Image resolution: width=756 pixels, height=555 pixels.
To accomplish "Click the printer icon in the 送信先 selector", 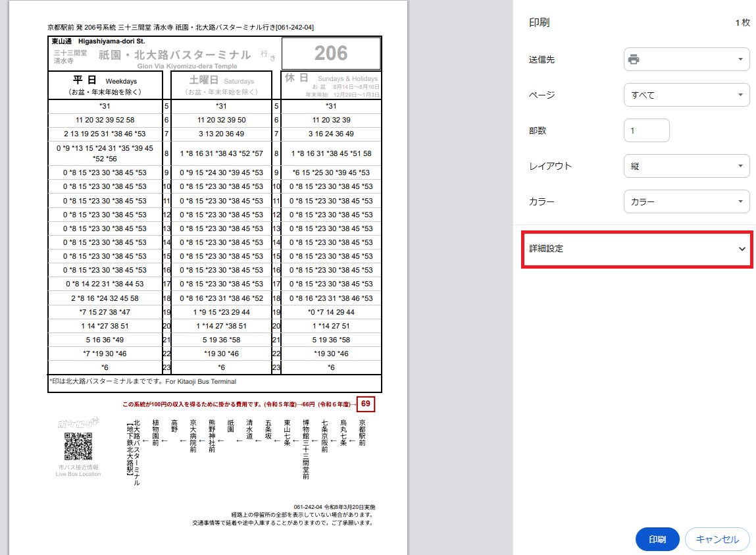I will [634, 59].
